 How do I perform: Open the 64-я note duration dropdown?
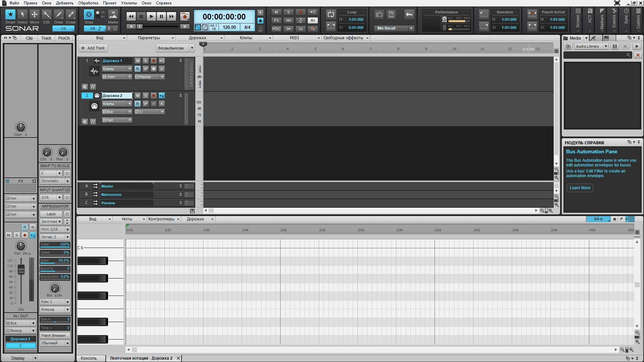pyautogui.click(x=598, y=219)
